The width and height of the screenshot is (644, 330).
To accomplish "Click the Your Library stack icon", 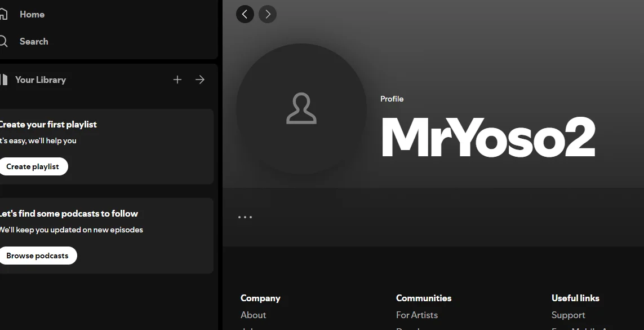I will [4, 80].
